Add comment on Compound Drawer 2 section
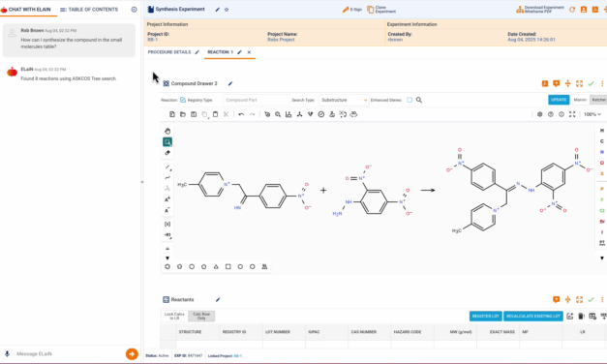Image resolution: width=607 pixels, height=364 pixels. point(557,83)
